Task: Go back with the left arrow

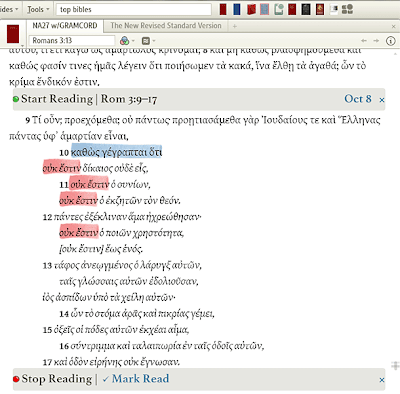Action: click(x=364, y=41)
